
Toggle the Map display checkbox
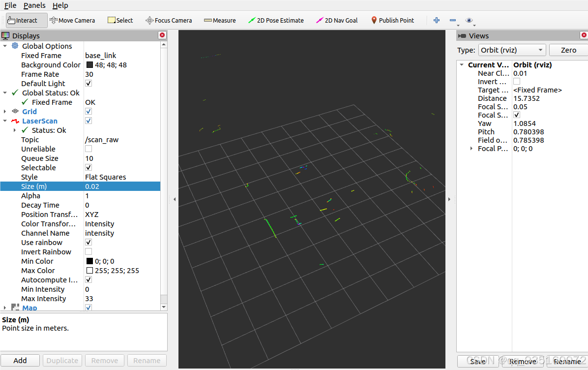[x=88, y=308]
